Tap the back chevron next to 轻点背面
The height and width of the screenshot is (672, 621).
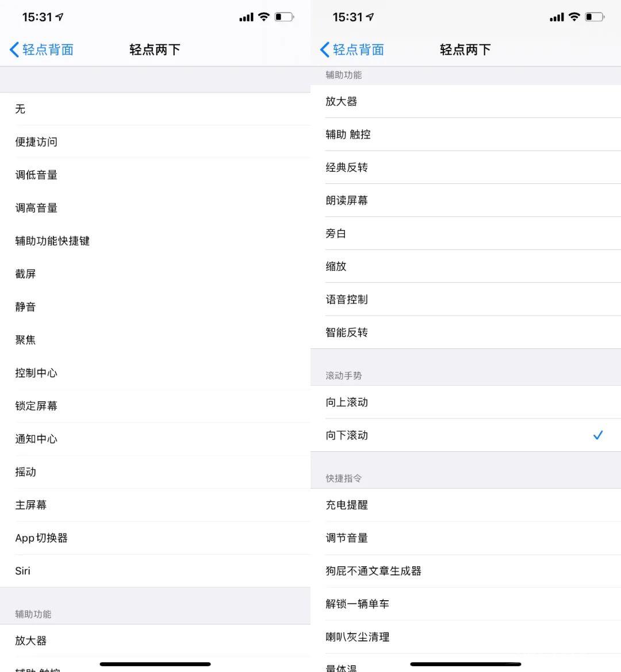tap(13, 49)
